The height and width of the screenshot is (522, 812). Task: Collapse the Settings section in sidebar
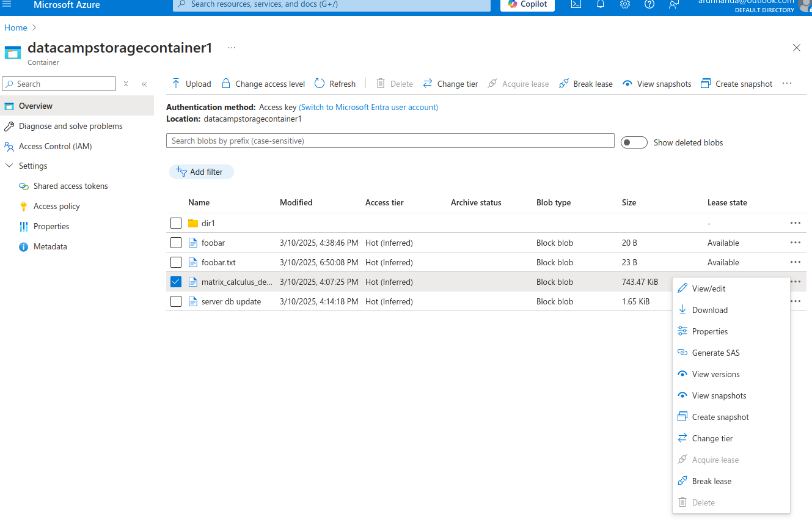click(9, 166)
